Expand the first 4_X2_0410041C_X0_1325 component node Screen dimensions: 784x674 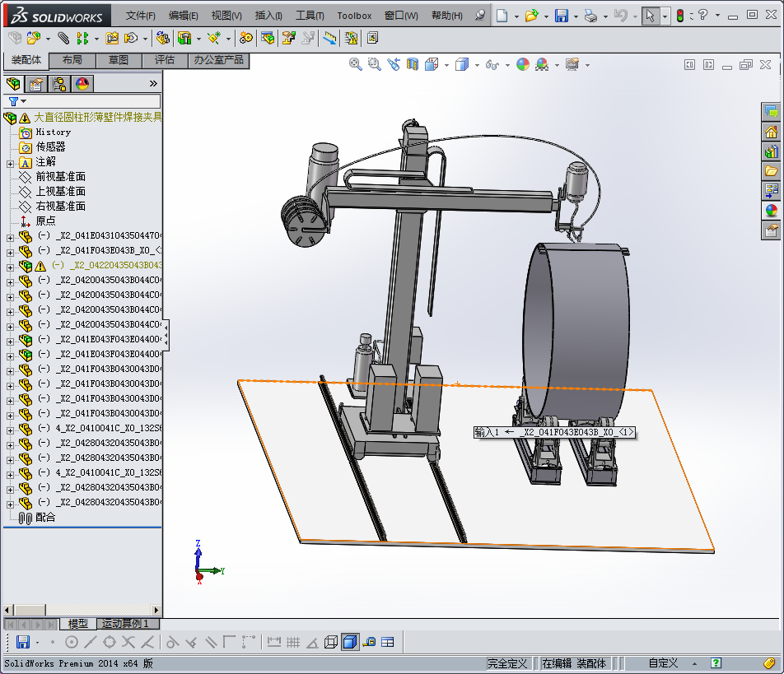pyautogui.click(x=10, y=430)
